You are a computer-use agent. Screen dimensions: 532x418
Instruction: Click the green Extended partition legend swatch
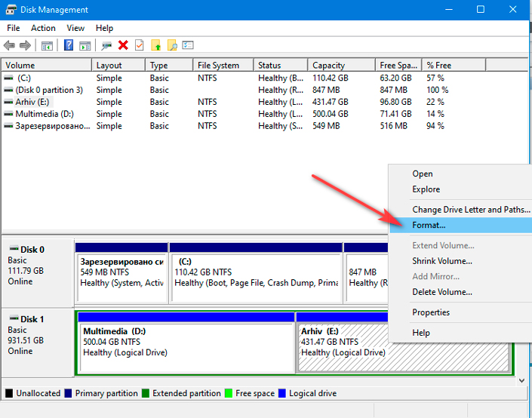pyautogui.click(x=146, y=393)
